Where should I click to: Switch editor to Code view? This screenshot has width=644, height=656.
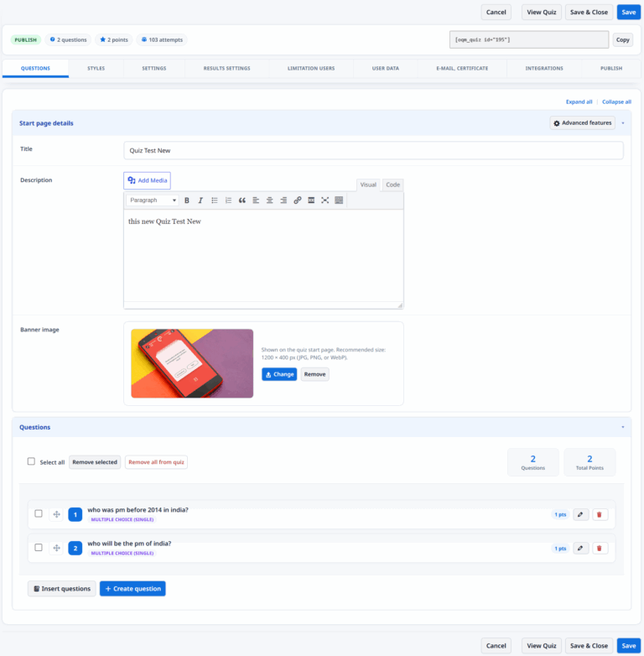point(392,185)
